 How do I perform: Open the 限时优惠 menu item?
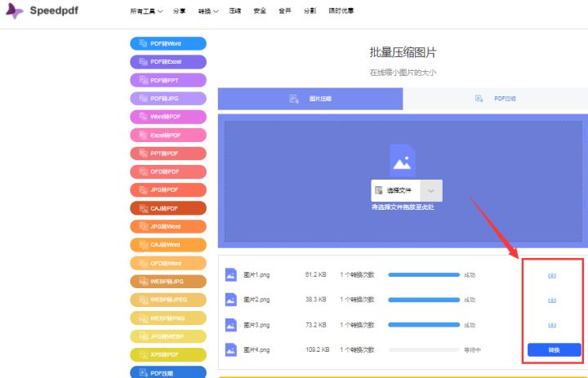pos(341,11)
